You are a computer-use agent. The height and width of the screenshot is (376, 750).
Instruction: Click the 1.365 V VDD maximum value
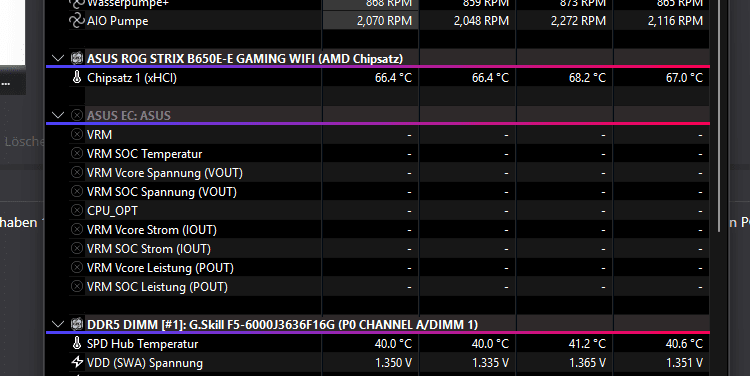click(587, 363)
